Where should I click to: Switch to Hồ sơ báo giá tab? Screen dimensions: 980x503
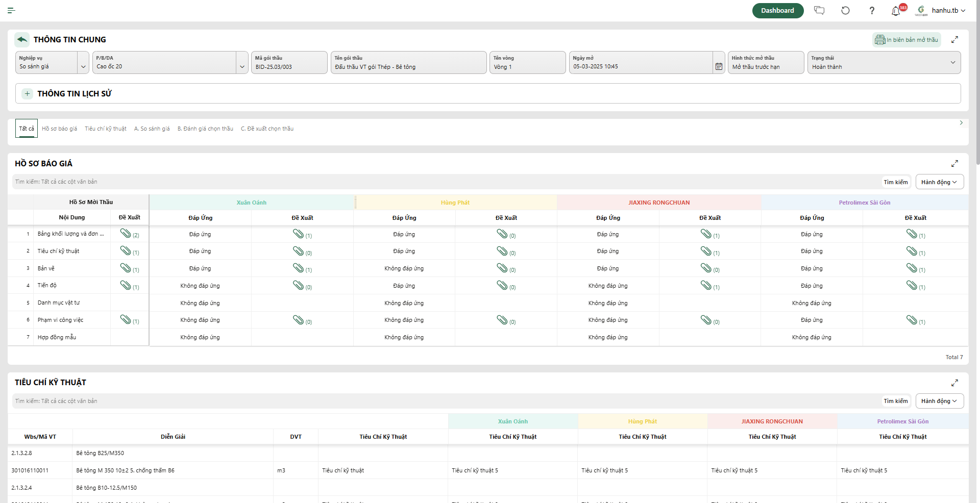[x=59, y=129]
